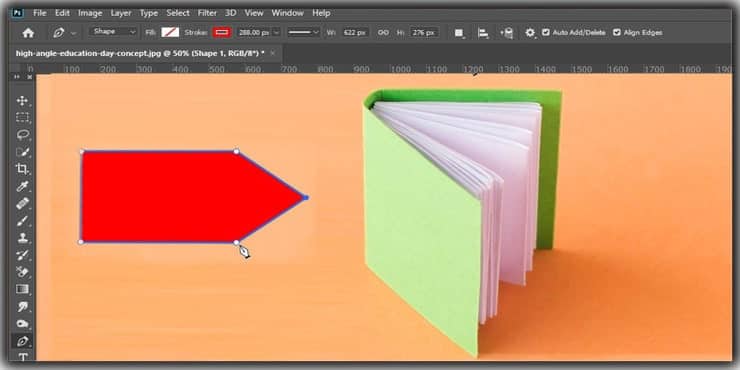The width and height of the screenshot is (740, 370).
Task: Select the Crop tool
Action: (x=22, y=169)
